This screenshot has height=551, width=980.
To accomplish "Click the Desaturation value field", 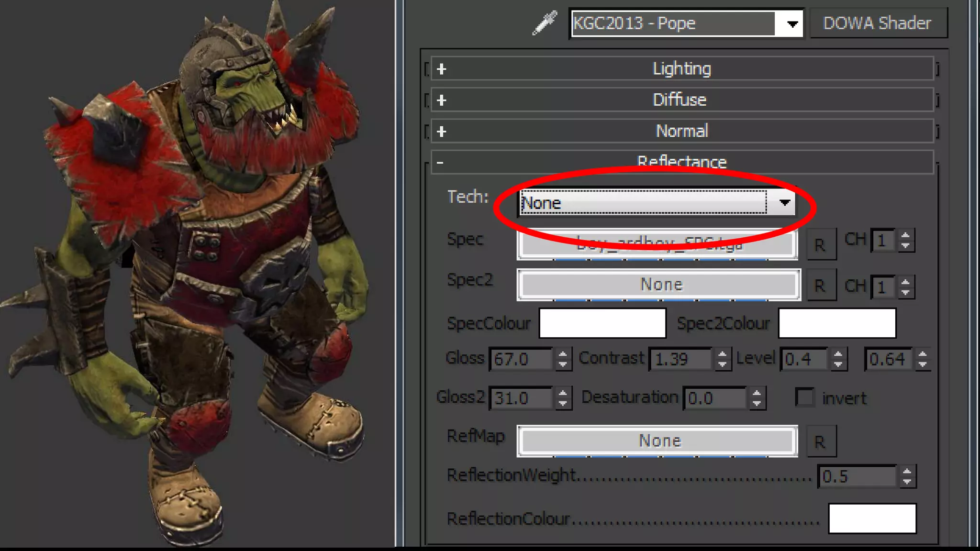I will (x=715, y=398).
